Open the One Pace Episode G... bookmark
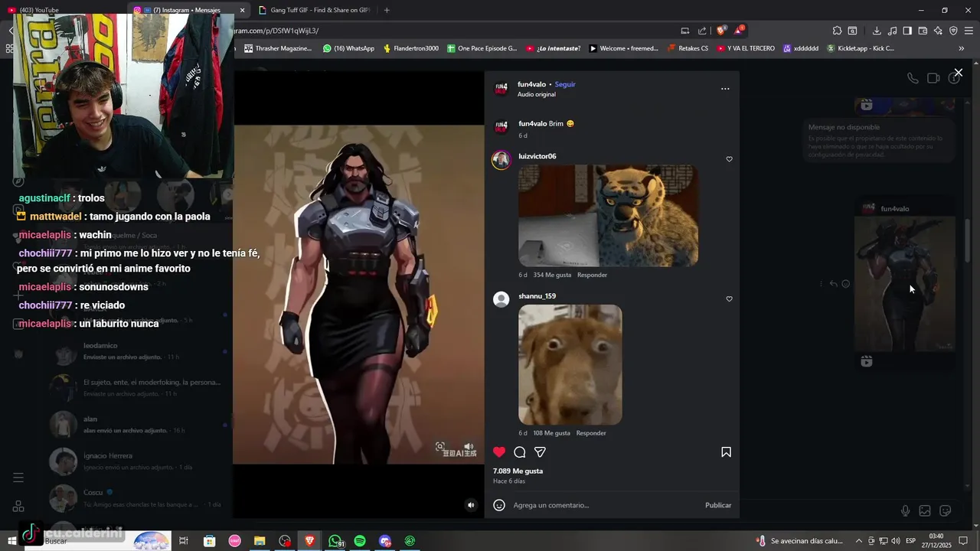980x551 pixels. (x=482, y=48)
